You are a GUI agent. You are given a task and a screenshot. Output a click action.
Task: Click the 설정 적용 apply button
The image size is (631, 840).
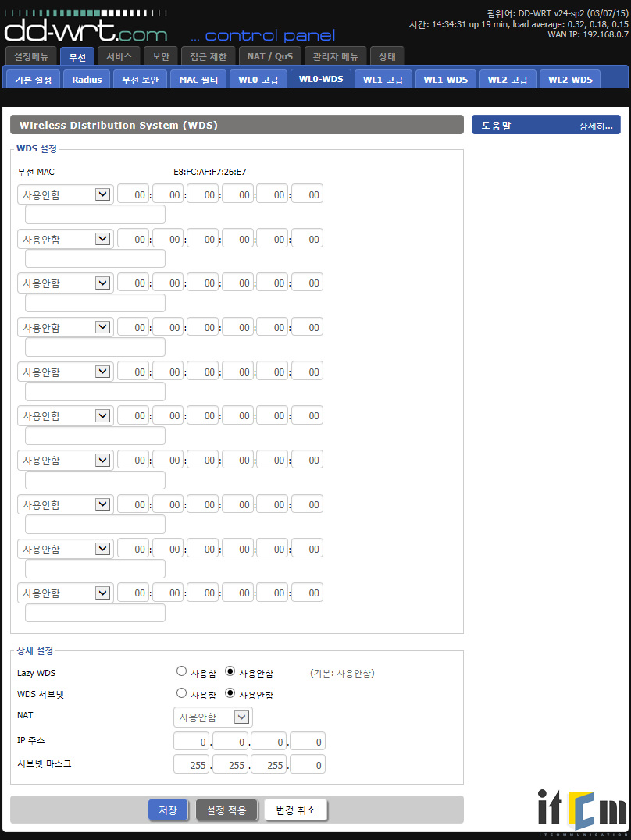[226, 810]
